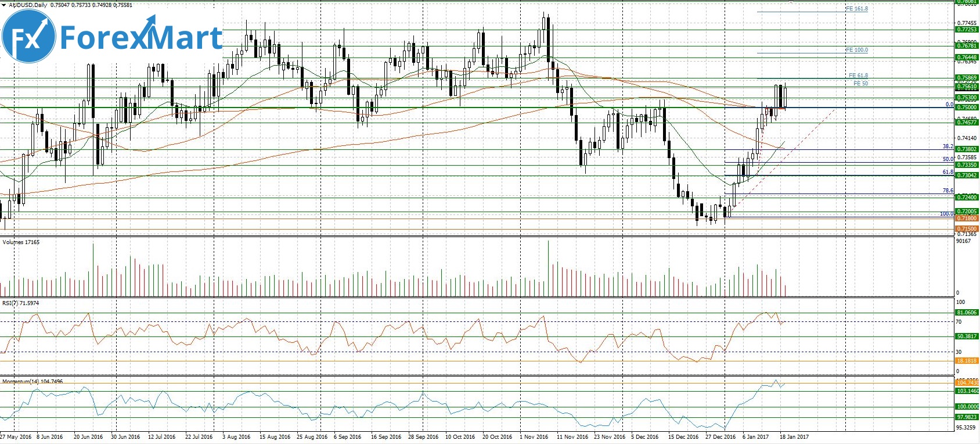Click the black triangle beside AUDUSD,Daily
The height and width of the screenshot is (444, 980).
[3, 5]
